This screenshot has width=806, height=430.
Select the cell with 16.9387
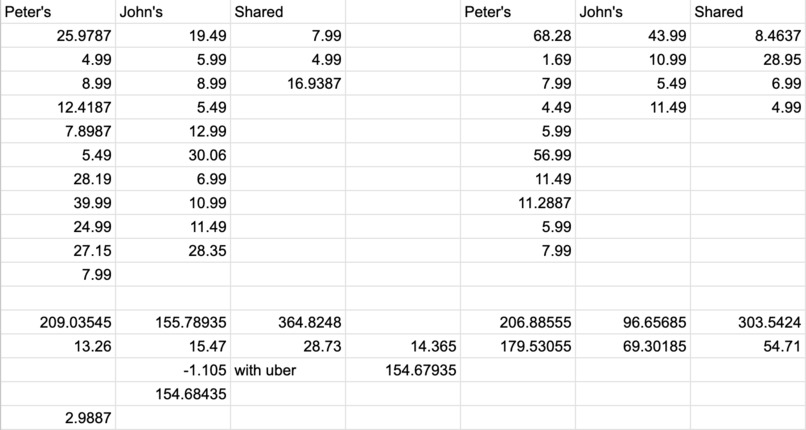pyautogui.click(x=288, y=83)
